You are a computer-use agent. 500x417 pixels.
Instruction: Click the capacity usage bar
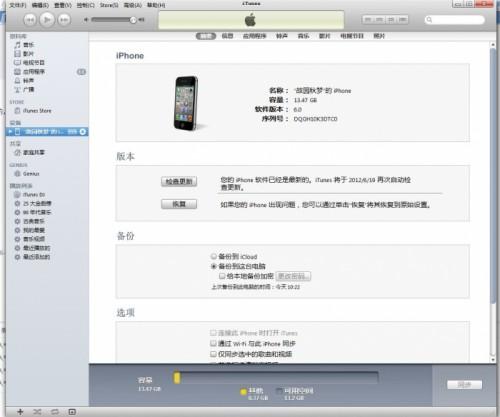pyautogui.click(x=276, y=378)
